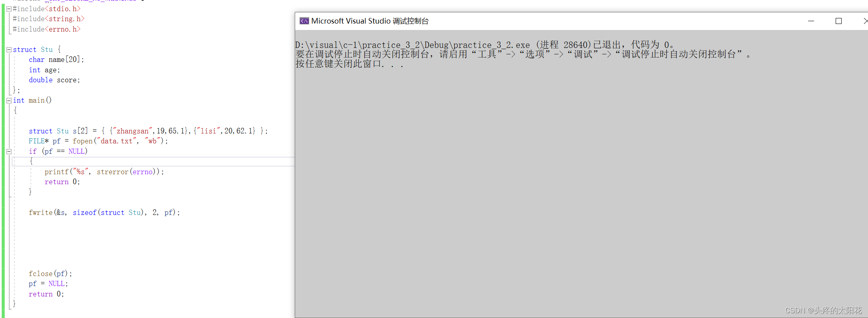This screenshot has width=868, height=318.
Task: Collapse the struct Stu definition
Action: pos(9,50)
